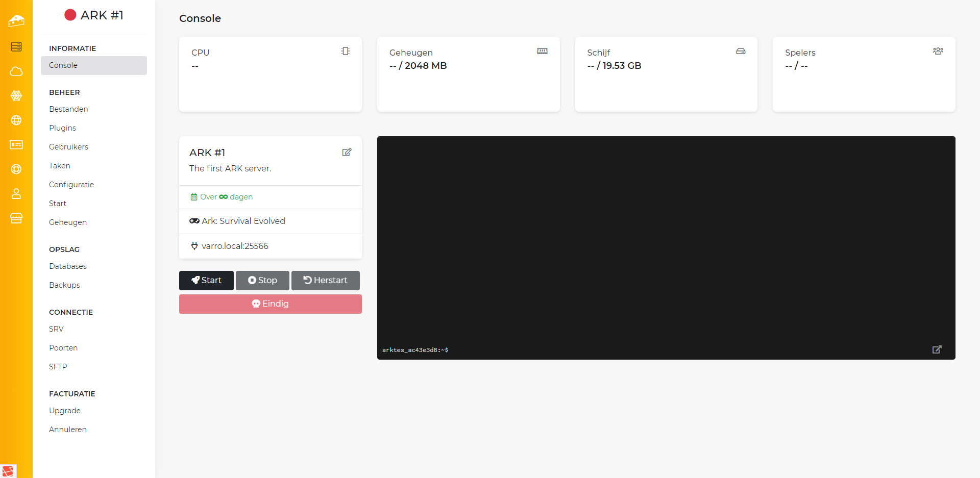The image size is (980, 478).
Task: Go to Backups under Opslag
Action: [x=64, y=285]
